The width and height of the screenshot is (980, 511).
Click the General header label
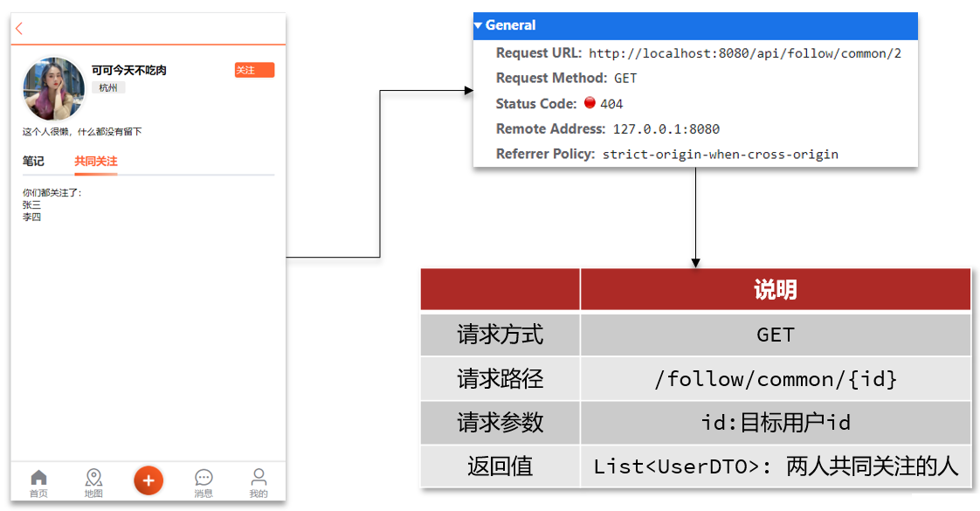click(x=511, y=25)
